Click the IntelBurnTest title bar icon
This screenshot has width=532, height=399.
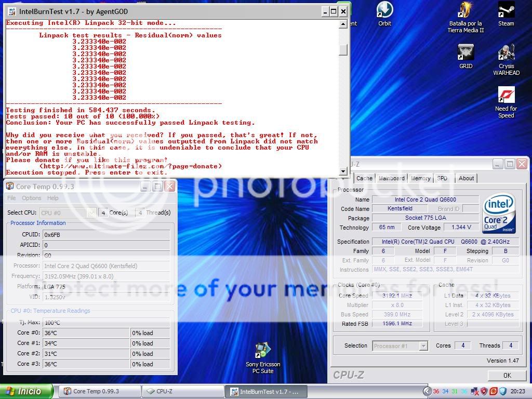12,11
